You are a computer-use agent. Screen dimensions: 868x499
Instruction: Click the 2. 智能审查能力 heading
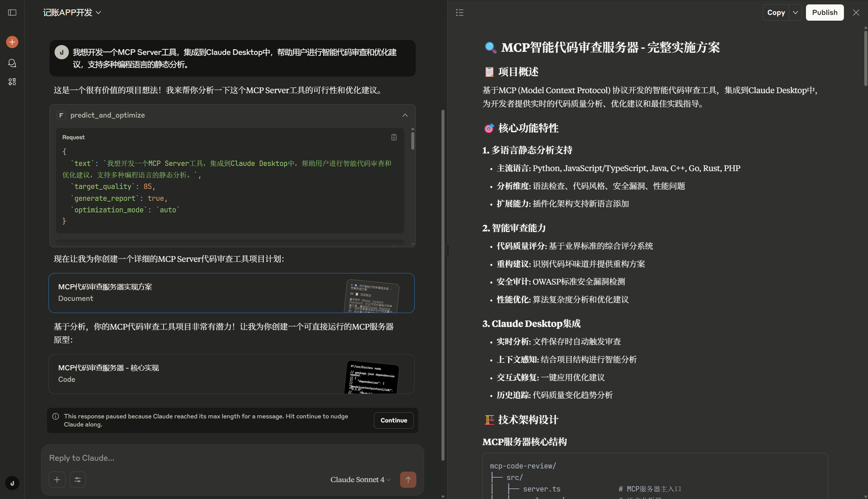[514, 228]
